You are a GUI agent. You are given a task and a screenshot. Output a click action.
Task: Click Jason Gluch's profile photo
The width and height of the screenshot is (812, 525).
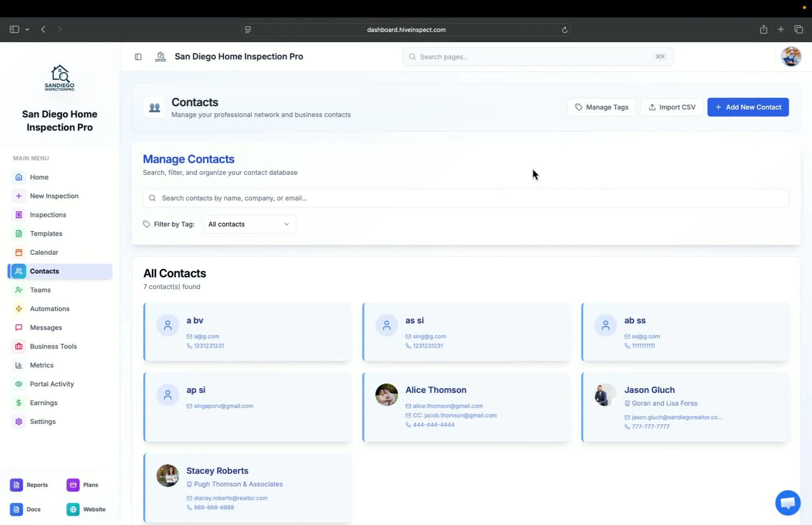(x=605, y=395)
